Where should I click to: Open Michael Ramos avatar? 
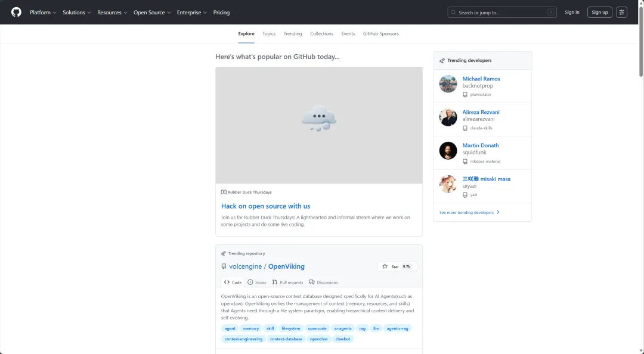pos(448,84)
